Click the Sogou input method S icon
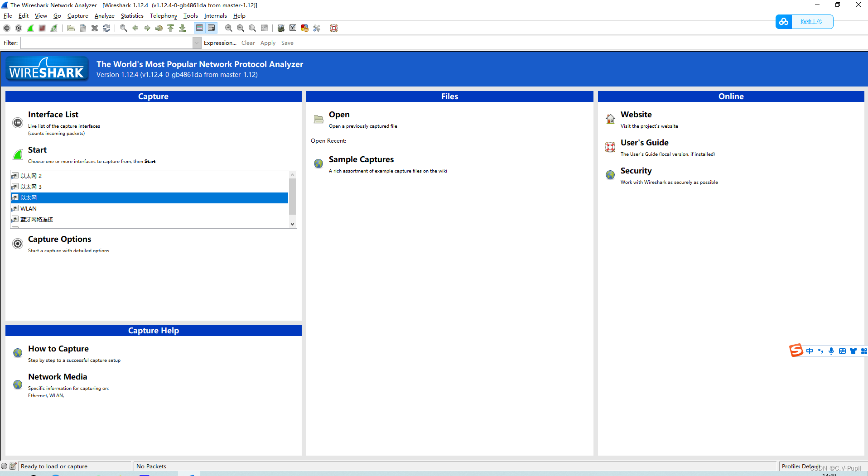 (796, 351)
